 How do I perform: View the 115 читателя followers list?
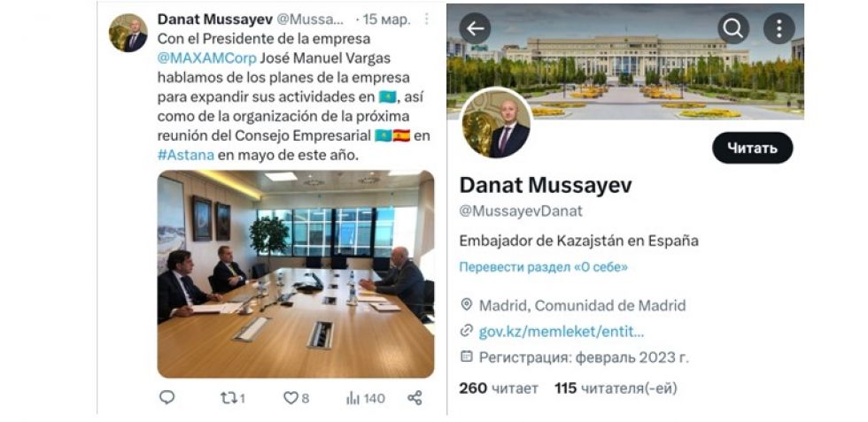click(x=616, y=388)
